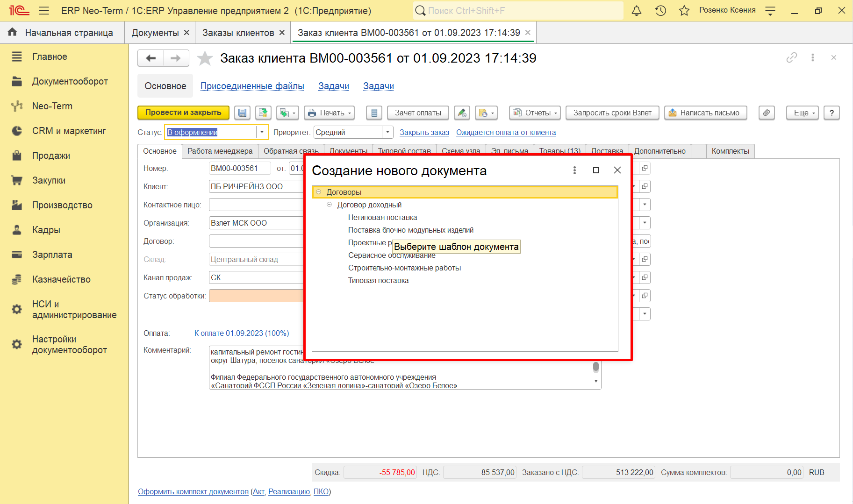Image resolution: width=853 pixels, height=504 pixels.
Task: Collapse the Договоры tree node
Action: click(x=319, y=192)
